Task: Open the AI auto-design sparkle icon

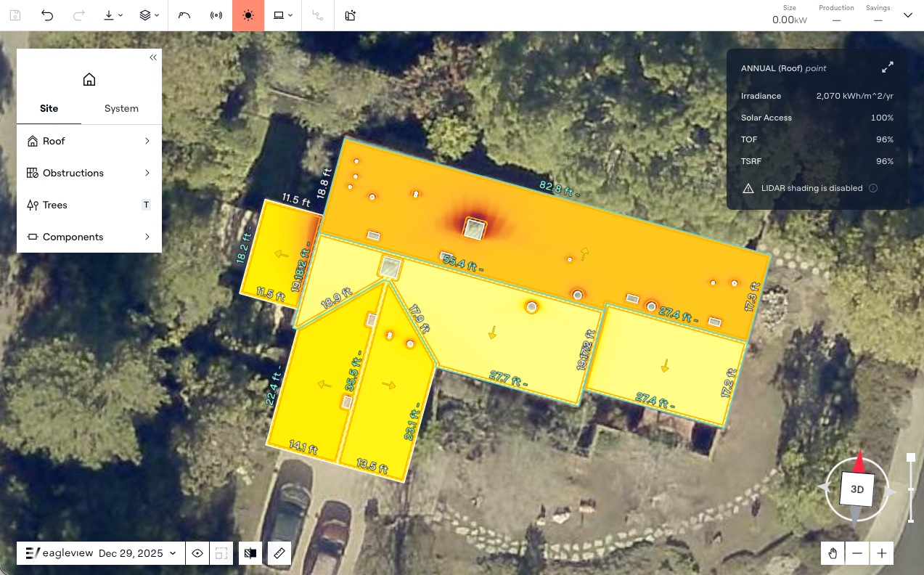Action: point(351,15)
